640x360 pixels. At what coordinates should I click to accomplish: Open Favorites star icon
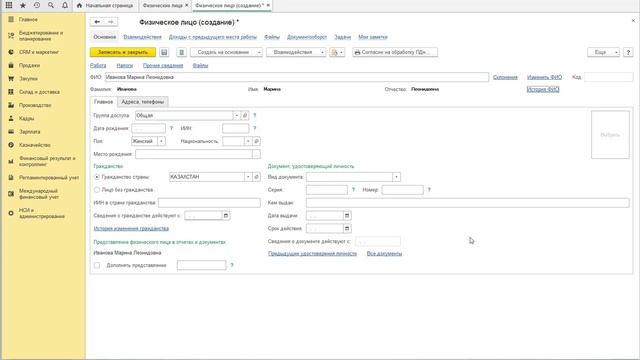coord(23,5)
